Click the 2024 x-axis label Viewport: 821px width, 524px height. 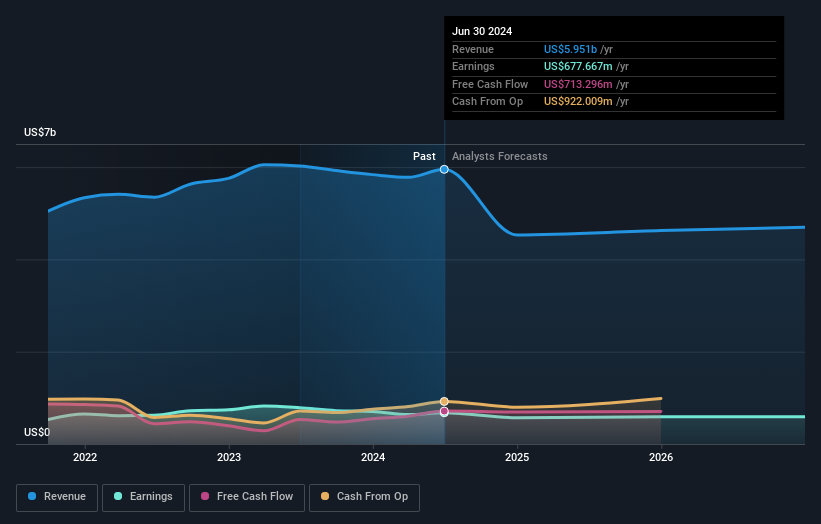pos(373,457)
